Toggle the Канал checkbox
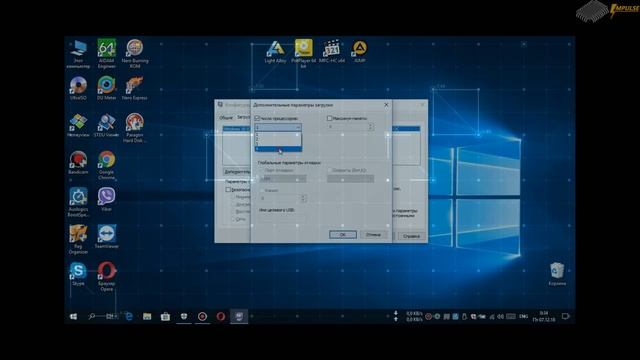This screenshot has height=360, width=640. coord(261,191)
